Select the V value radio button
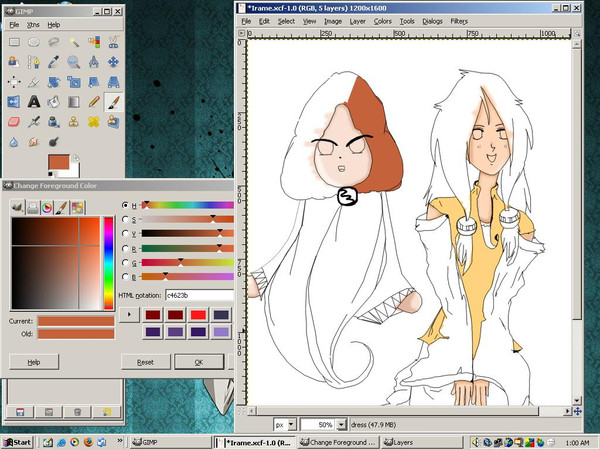This screenshot has width=600, height=450. pos(125,233)
